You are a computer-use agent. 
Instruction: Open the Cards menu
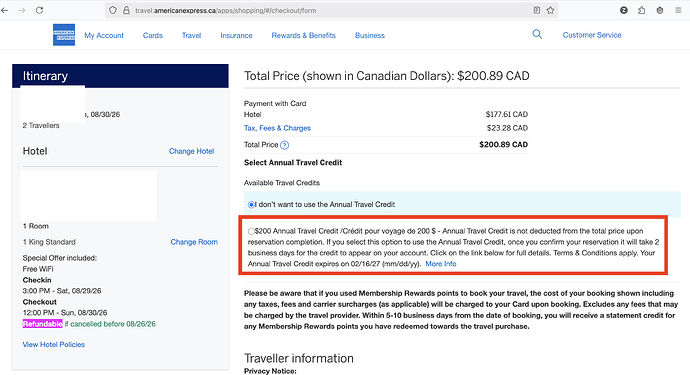click(153, 35)
